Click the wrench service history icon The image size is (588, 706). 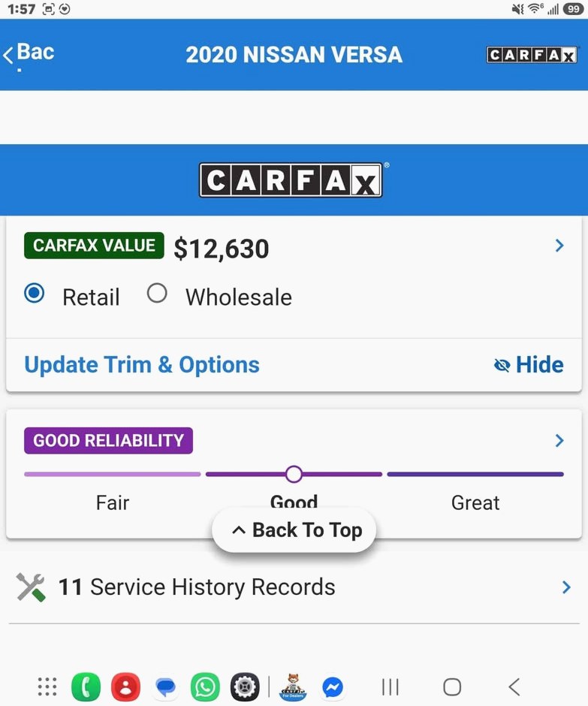pyautogui.click(x=31, y=587)
